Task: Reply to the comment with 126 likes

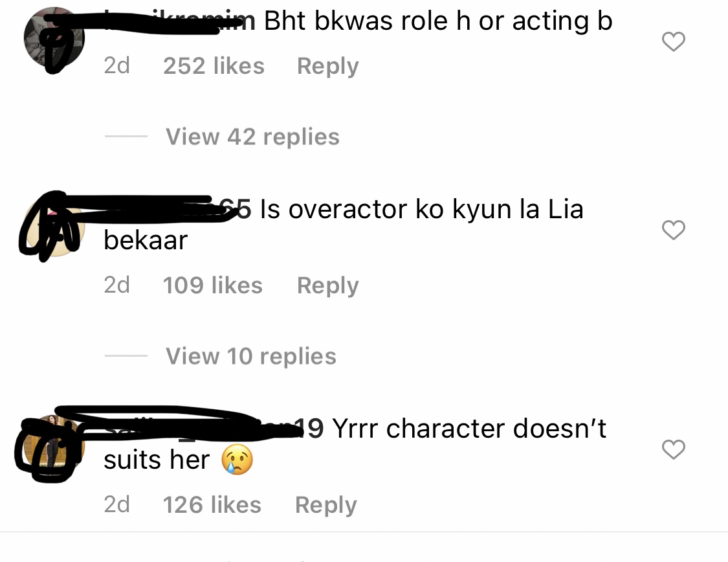Action: (326, 505)
